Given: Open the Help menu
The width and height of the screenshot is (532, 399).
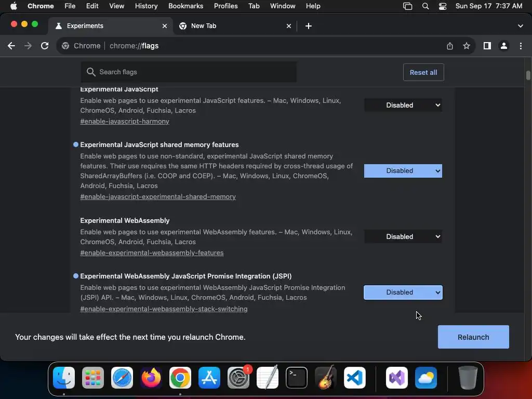Looking at the screenshot, I should 313,6.
